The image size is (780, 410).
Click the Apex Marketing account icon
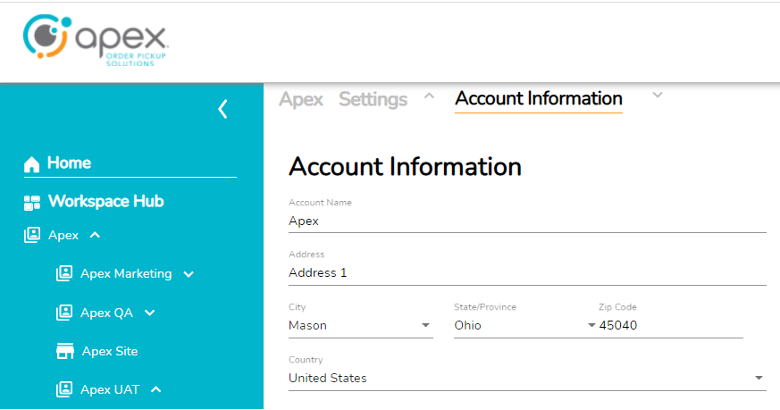pyautogui.click(x=65, y=274)
